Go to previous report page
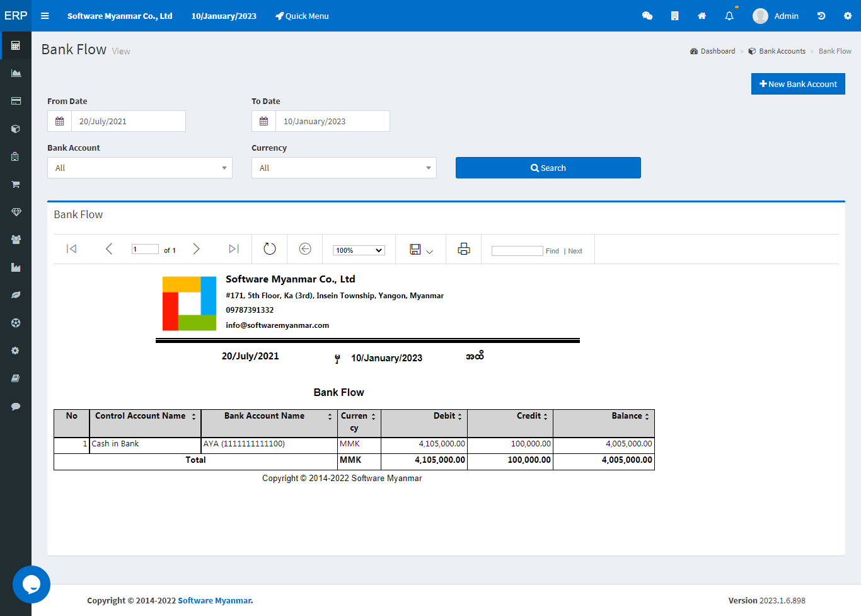 coord(109,249)
